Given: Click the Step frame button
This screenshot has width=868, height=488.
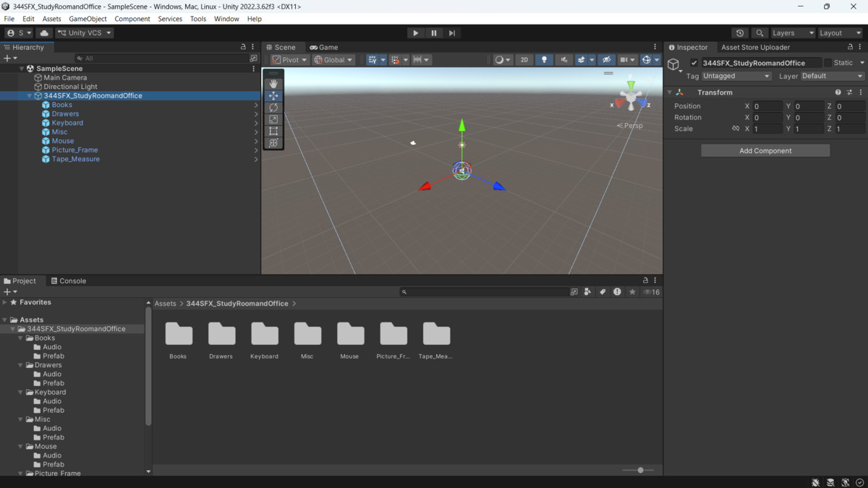Looking at the screenshot, I should click(x=452, y=33).
